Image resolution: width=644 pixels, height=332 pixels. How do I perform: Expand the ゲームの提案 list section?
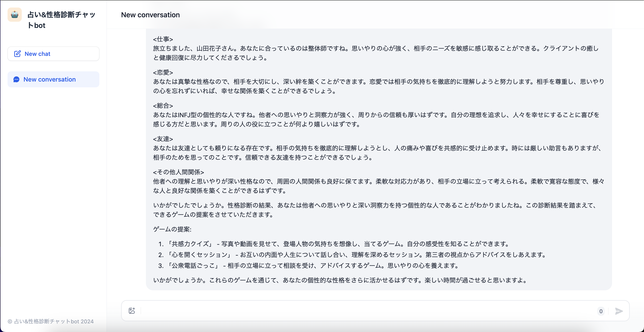click(173, 229)
